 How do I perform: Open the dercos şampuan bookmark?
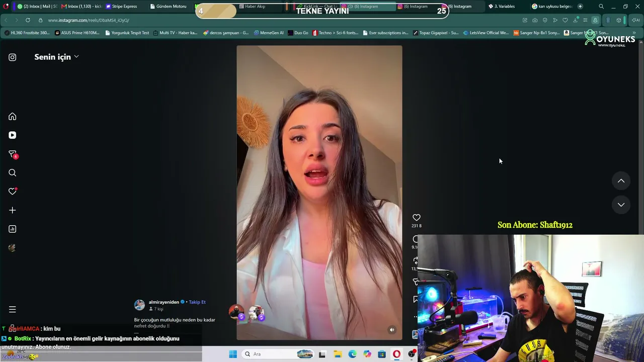(226, 33)
